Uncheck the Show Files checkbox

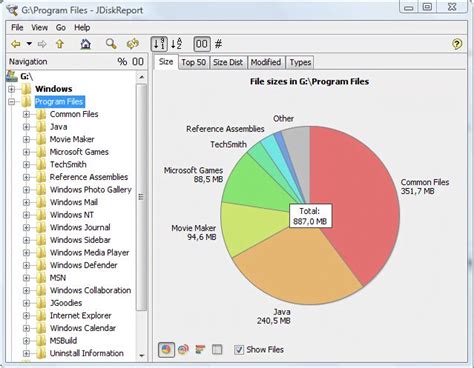coord(239,350)
